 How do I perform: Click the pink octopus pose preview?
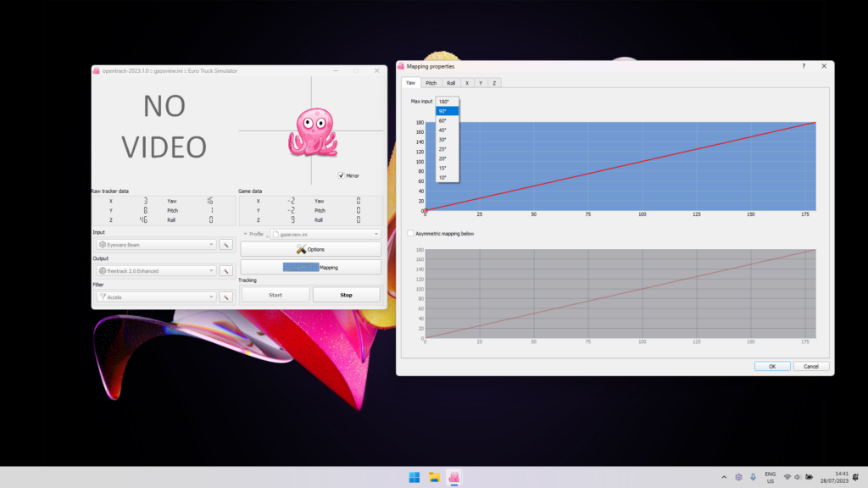pos(313,132)
